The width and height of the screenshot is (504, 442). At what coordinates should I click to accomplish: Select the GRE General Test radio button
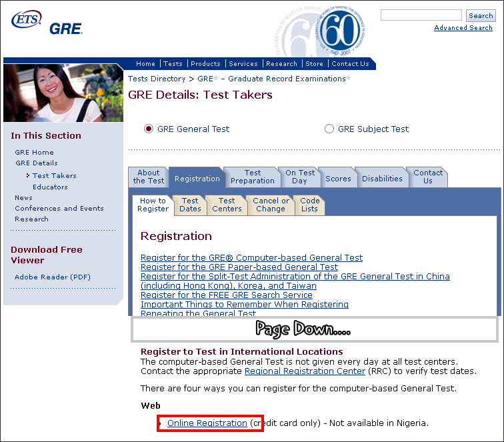[149, 129]
